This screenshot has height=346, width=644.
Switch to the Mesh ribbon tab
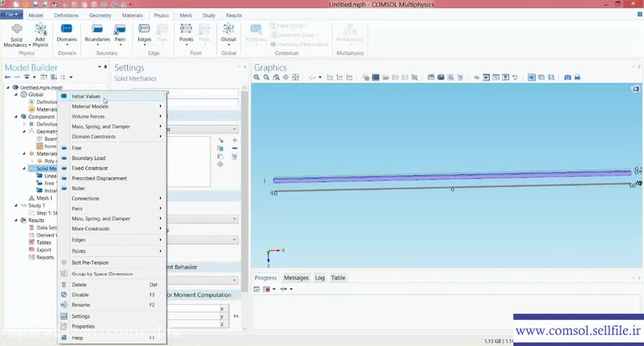186,15
